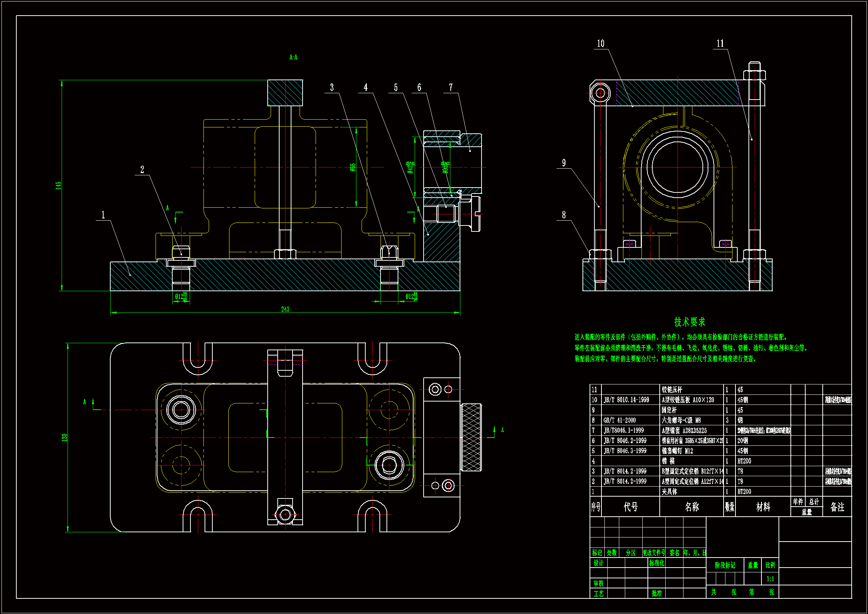Select the JB/T 8010.14-1999 code cell
868x614 pixels.
(626, 400)
